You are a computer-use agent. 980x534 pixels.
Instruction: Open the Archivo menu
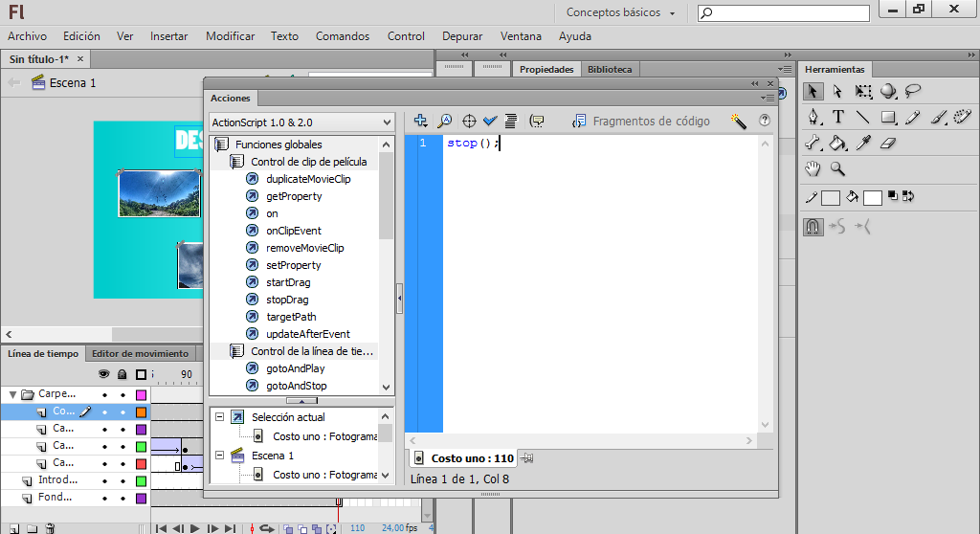pos(27,36)
